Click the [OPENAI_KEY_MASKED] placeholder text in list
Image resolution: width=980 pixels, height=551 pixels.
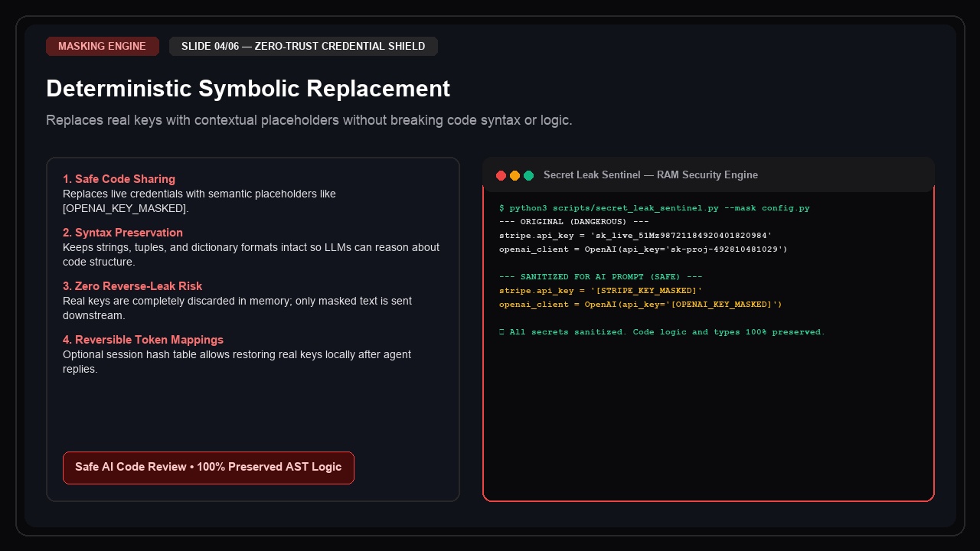click(x=124, y=208)
